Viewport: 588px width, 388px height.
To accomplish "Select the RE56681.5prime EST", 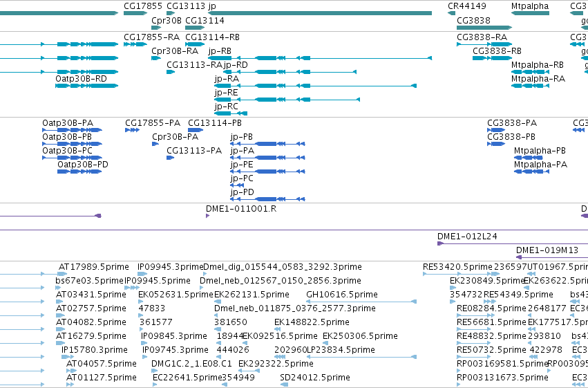I will (x=473, y=329).
